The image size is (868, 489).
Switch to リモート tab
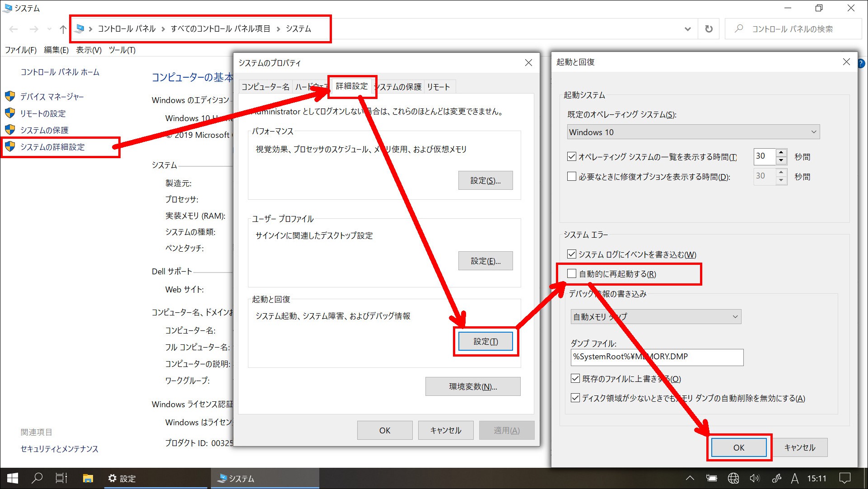(x=439, y=87)
